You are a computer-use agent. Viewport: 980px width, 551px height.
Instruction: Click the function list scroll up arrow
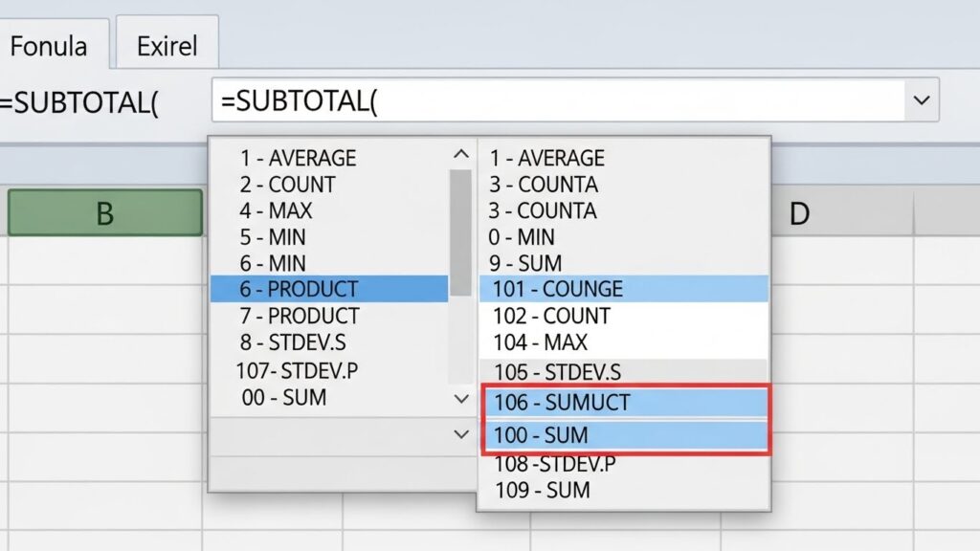[461, 155]
